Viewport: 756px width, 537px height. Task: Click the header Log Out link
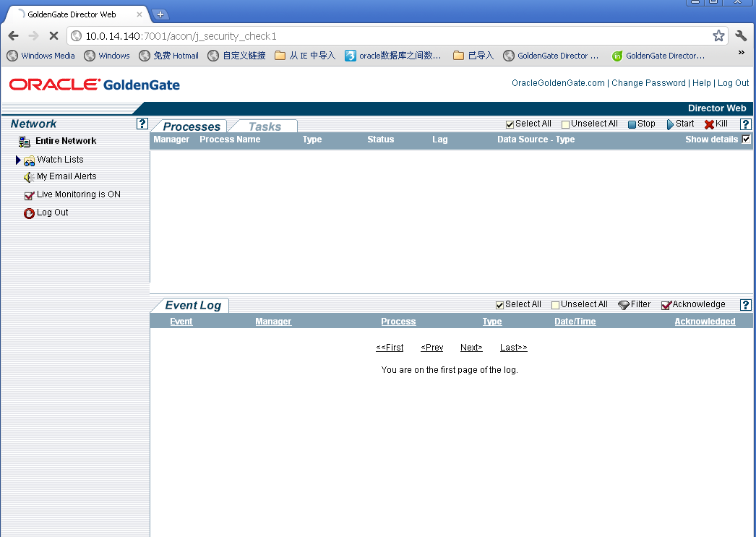[733, 83]
